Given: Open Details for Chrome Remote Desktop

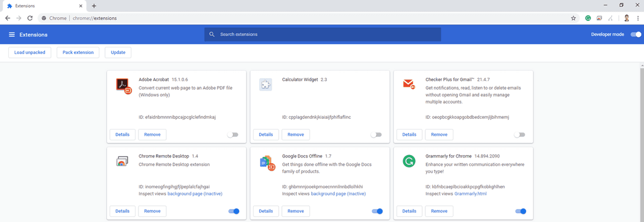Looking at the screenshot, I should [122, 211].
